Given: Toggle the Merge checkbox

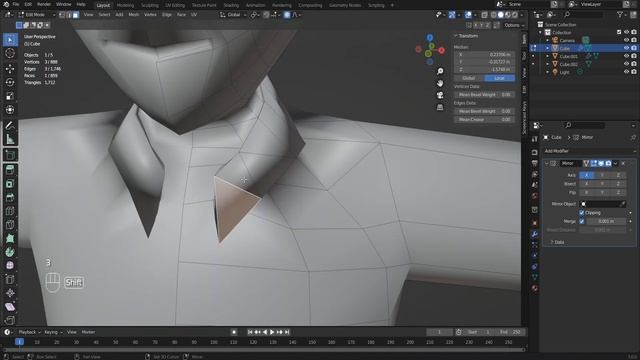Looking at the screenshot, I should (582, 221).
